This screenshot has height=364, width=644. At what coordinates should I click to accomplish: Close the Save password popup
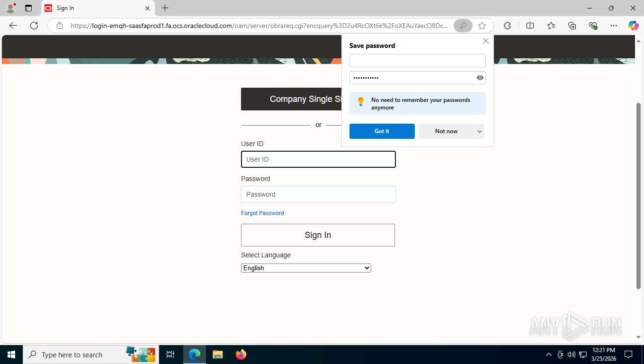(x=485, y=41)
